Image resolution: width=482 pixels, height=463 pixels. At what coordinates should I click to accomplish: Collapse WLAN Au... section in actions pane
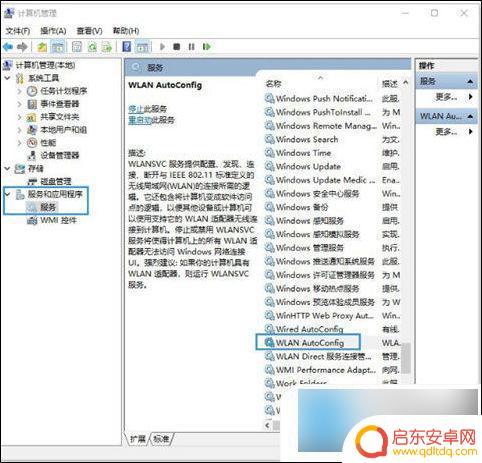[x=470, y=116]
